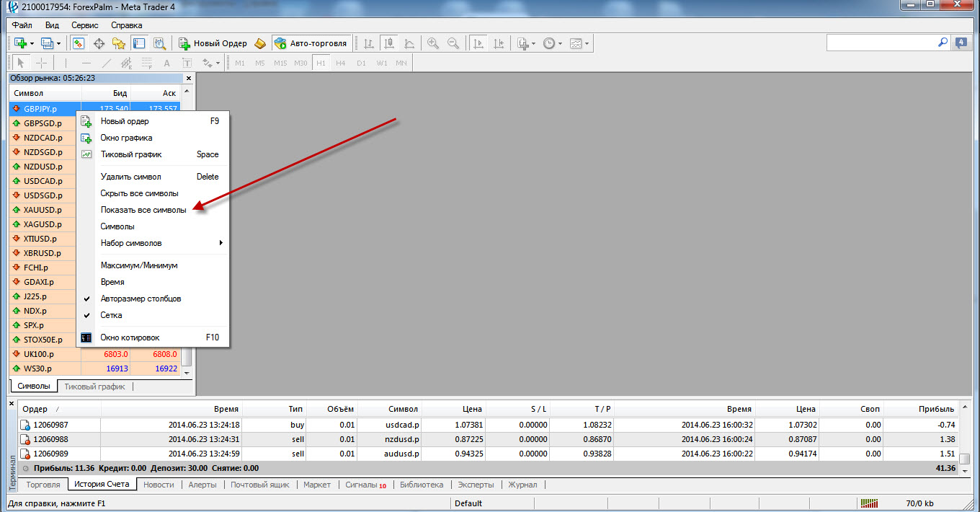Open the Файл menu
The image size is (980, 512).
[22, 25]
